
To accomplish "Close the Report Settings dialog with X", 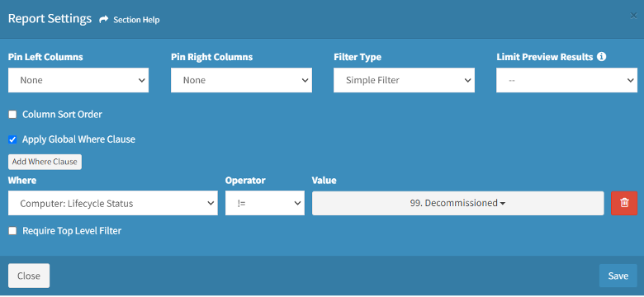I will tap(634, 16).
